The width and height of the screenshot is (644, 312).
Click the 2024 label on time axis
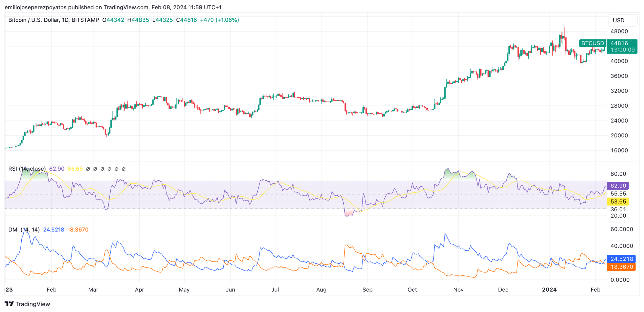tap(549, 290)
